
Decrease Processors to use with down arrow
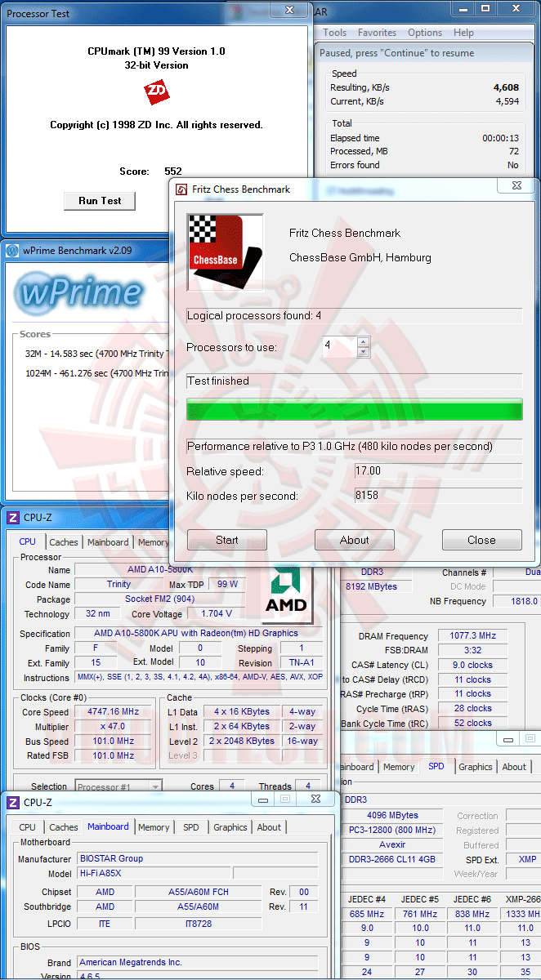tap(364, 352)
